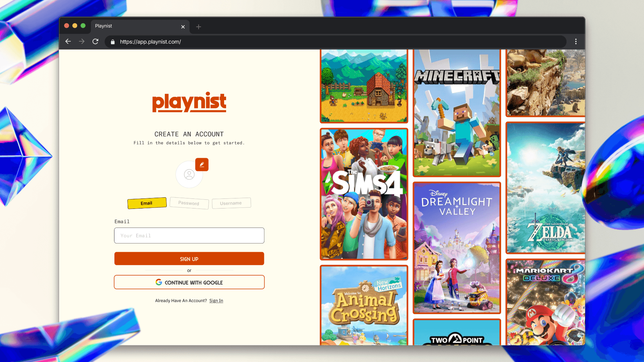The image size is (644, 362).
Task: Open the browser three-dot menu
Action: coord(576,42)
